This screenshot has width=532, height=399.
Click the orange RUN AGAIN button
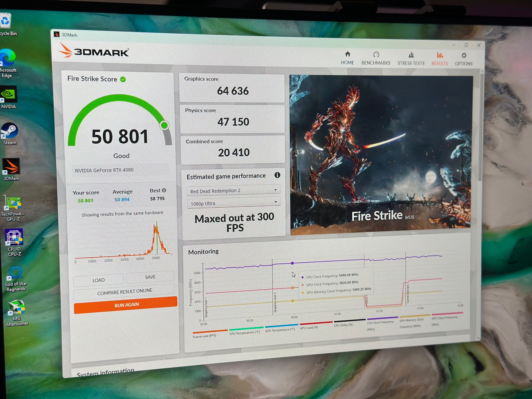coord(126,305)
